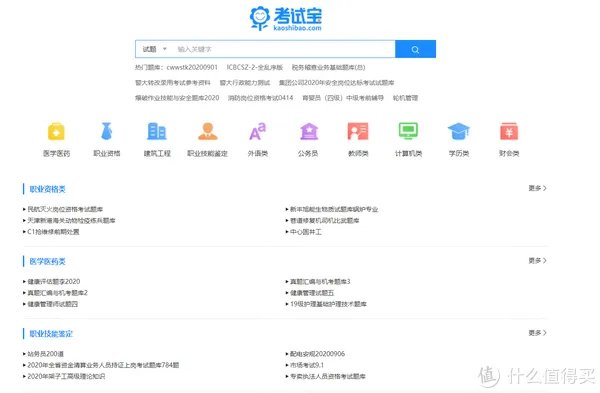Open the 中心固井工 entry
Viewport: 600px width, 393px height.
(306, 232)
